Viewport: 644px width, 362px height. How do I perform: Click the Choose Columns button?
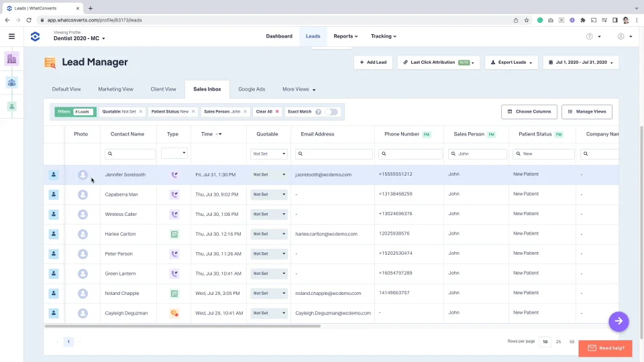pos(529,112)
